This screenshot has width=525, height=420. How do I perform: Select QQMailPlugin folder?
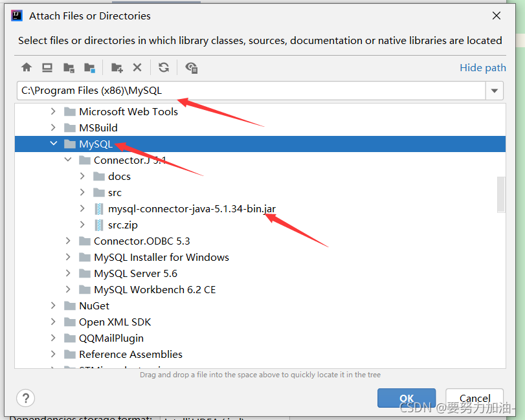(111, 338)
